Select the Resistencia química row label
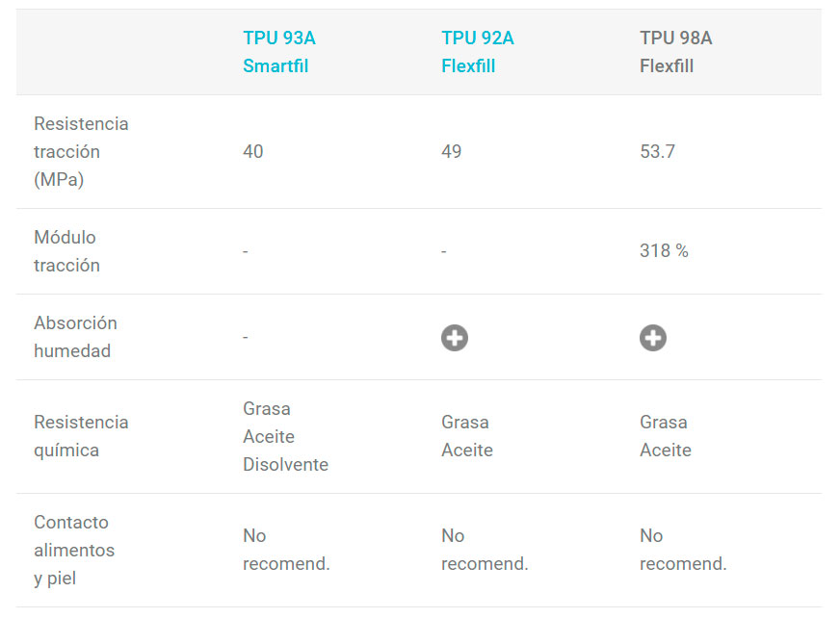 coord(81,436)
